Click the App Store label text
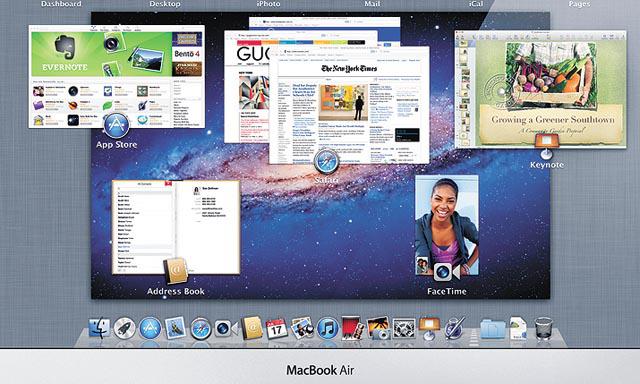 pyautogui.click(x=116, y=144)
